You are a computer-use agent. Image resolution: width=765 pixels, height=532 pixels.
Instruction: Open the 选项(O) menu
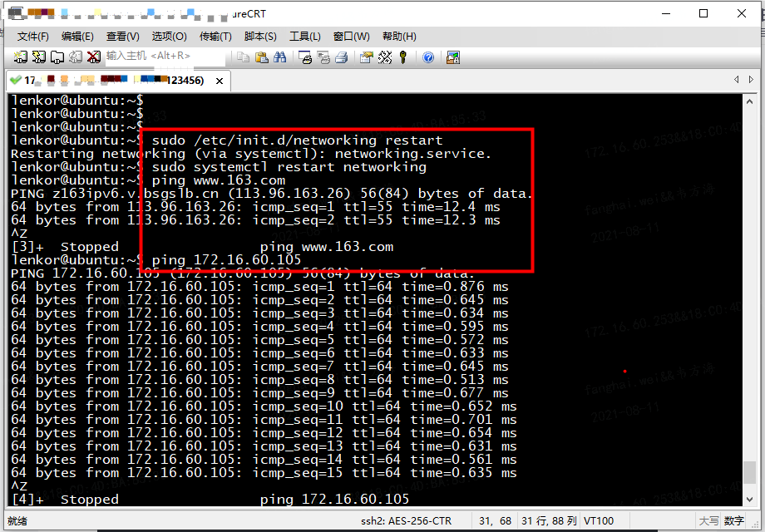point(170,37)
